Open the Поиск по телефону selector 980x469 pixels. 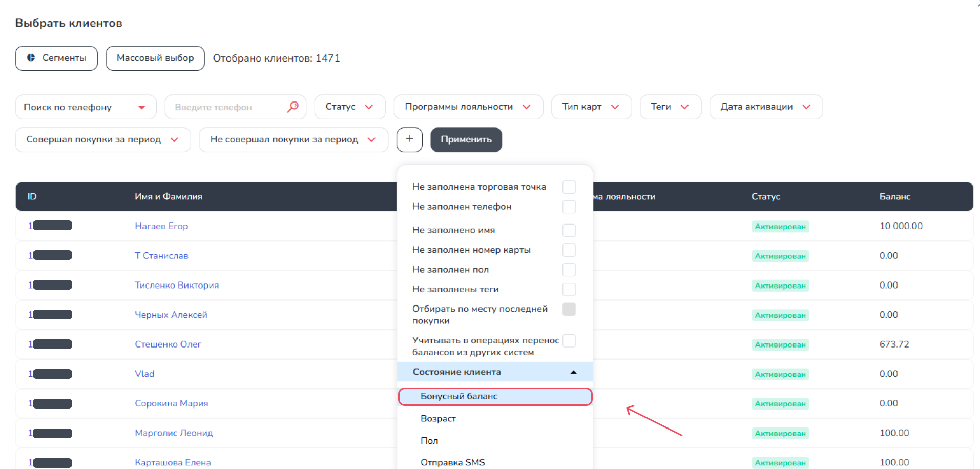86,107
